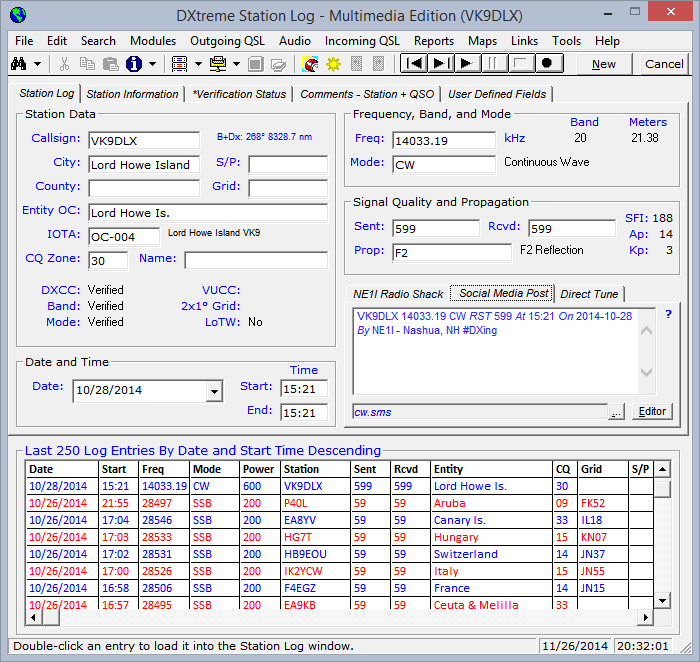The width and height of the screenshot is (700, 662).
Task: Click the copy toolbar icon
Action: click(x=87, y=64)
